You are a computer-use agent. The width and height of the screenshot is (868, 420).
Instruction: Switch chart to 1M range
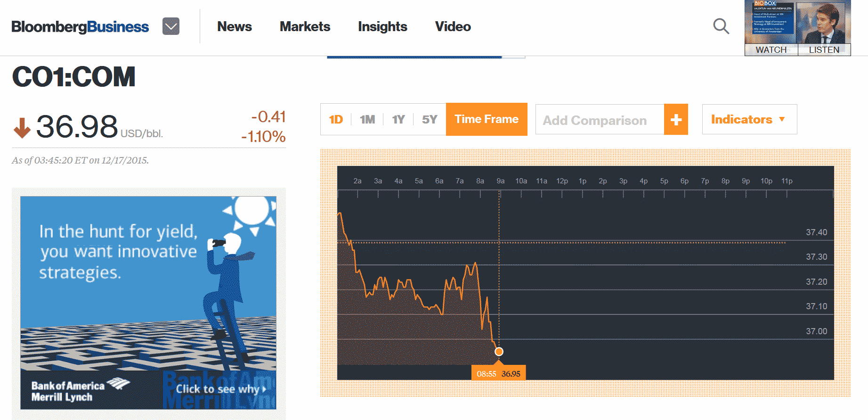(x=367, y=120)
